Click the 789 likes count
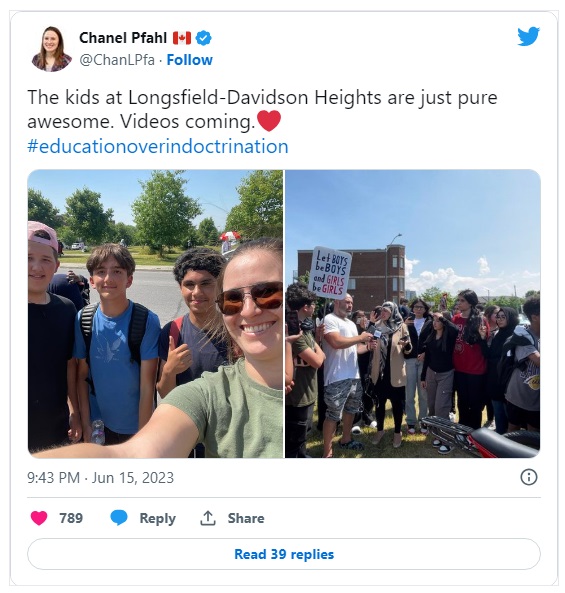This screenshot has height=593, width=565. [71, 518]
